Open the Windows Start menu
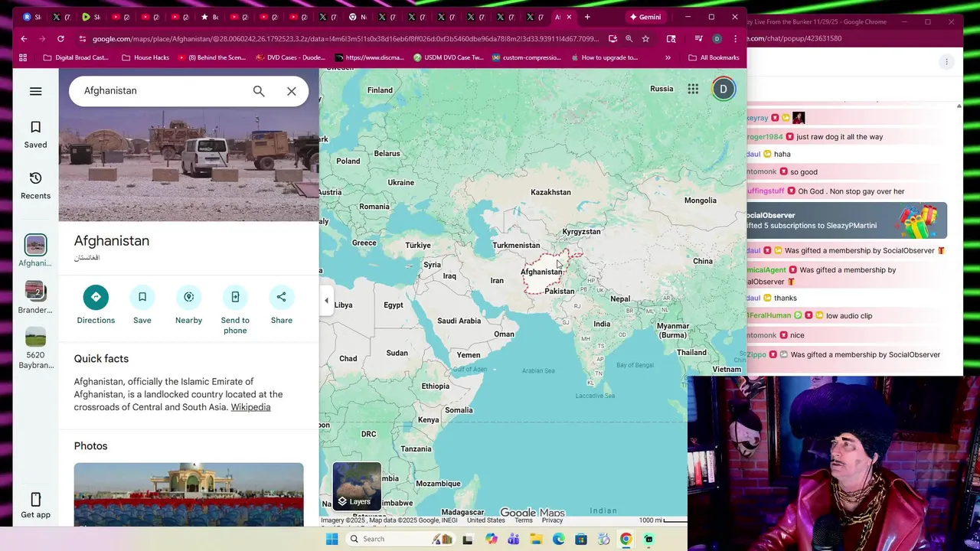The width and height of the screenshot is (980, 551). [332, 539]
